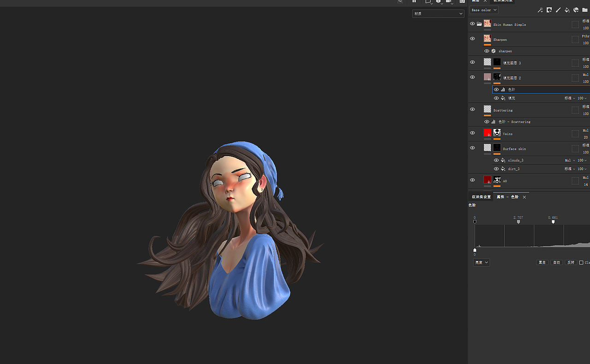Hide the Skin Human Simple folder

(x=472, y=23)
